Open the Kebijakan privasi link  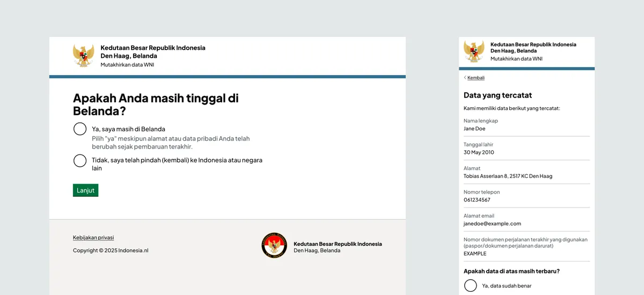[x=93, y=238]
